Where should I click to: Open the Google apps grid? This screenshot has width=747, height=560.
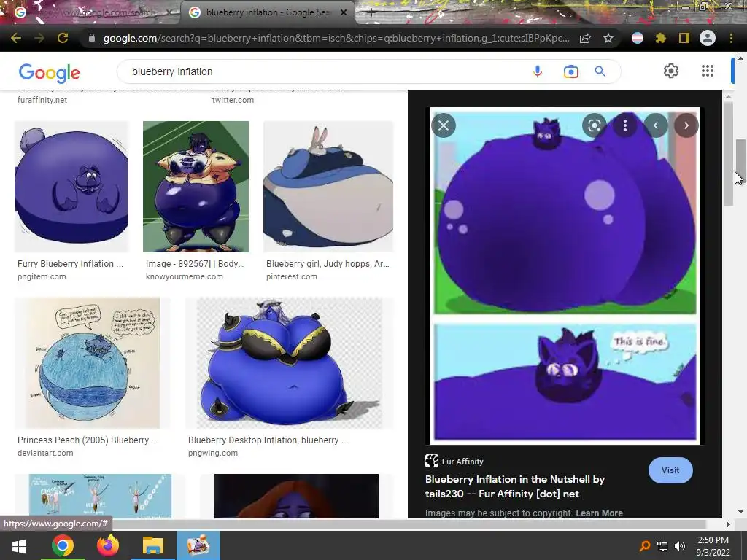pyautogui.click(x=708, y=71)
